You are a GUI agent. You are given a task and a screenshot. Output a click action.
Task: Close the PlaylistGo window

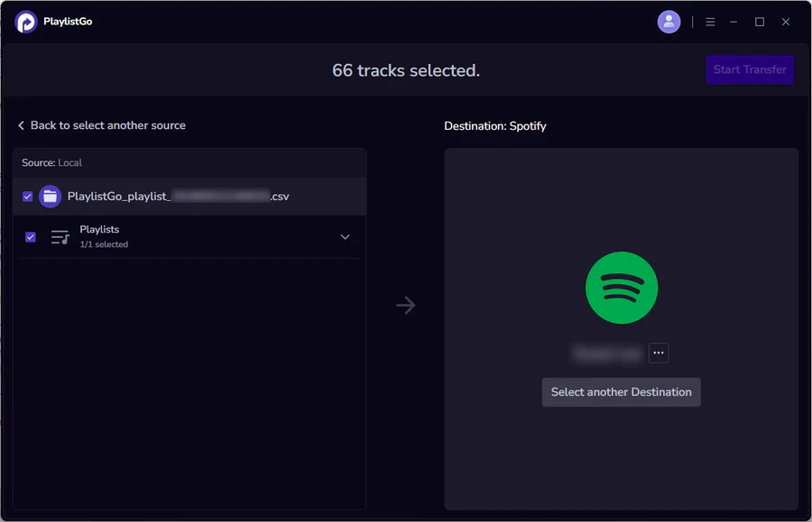[786, 22]
